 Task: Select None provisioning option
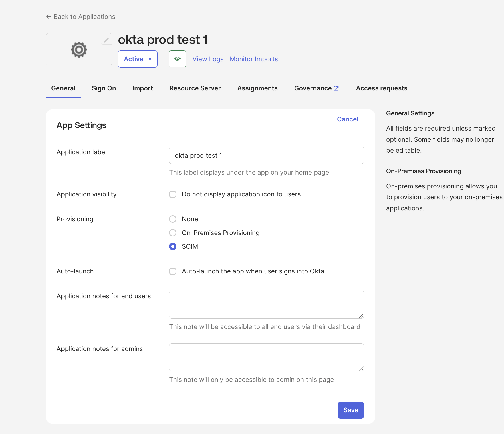click(x=173, y=219)
